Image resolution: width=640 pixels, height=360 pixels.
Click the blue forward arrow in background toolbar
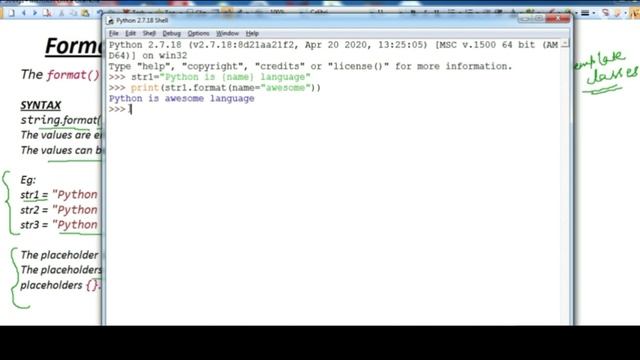pos(35,13)
